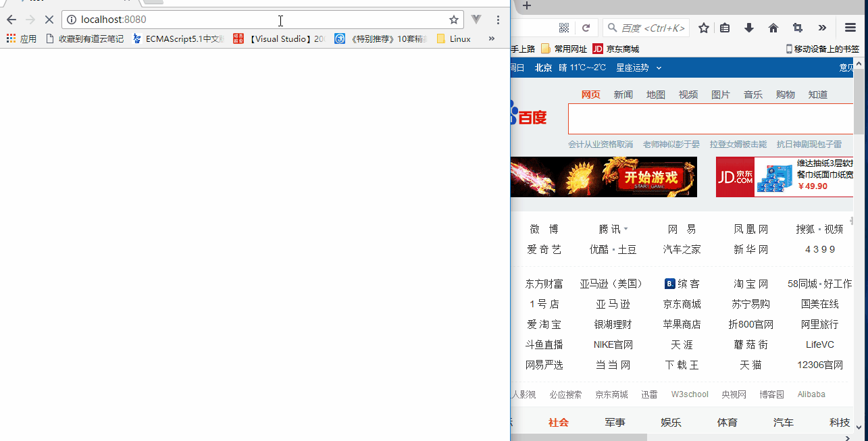868x441 pixels.
Task: Open Firefox hamburger menu
Action: tap(850, 28)
